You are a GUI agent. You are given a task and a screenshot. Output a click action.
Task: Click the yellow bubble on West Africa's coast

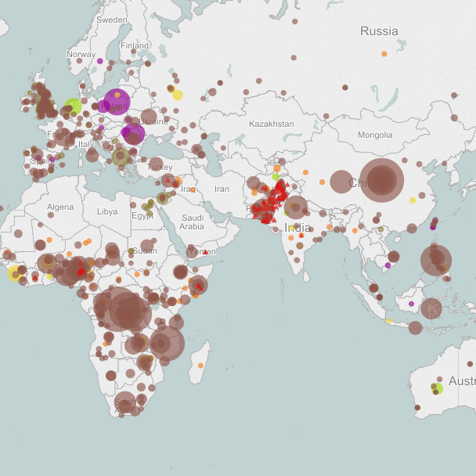click(15, 273)
